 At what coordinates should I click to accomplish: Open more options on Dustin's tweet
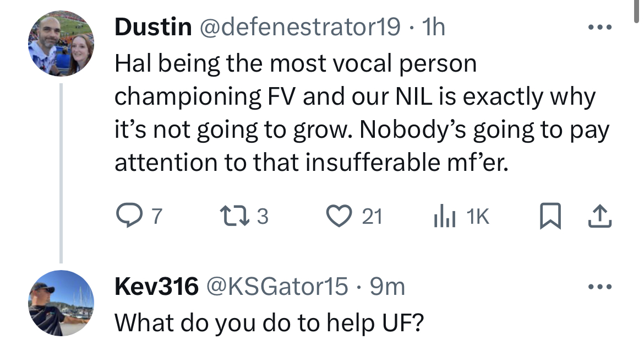(601, 26)
